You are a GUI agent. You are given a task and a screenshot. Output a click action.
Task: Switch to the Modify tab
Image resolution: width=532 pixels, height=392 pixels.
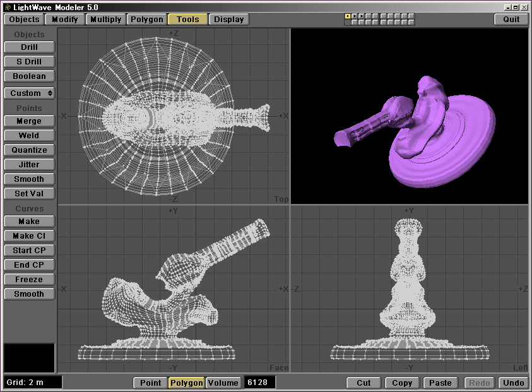coord(64,19)
